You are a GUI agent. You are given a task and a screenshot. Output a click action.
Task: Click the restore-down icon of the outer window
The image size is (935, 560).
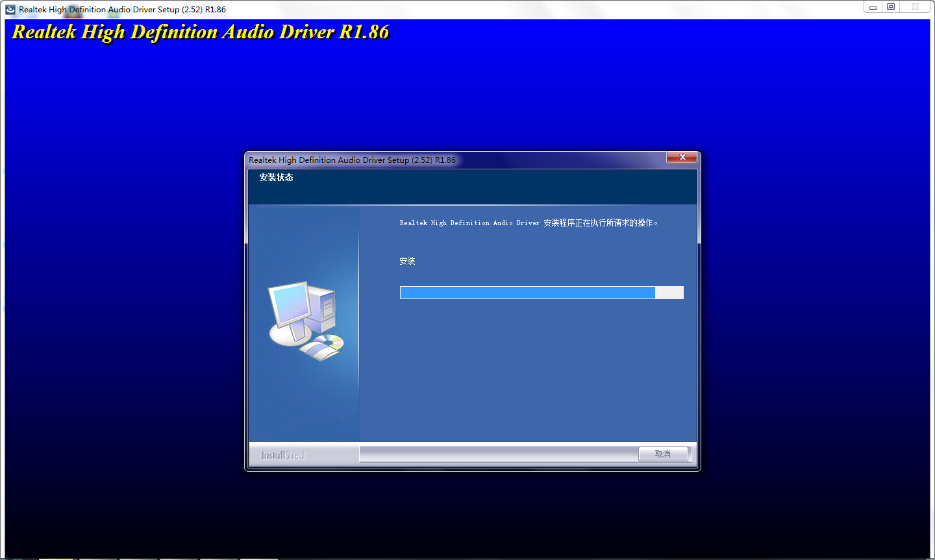[890, 6]
